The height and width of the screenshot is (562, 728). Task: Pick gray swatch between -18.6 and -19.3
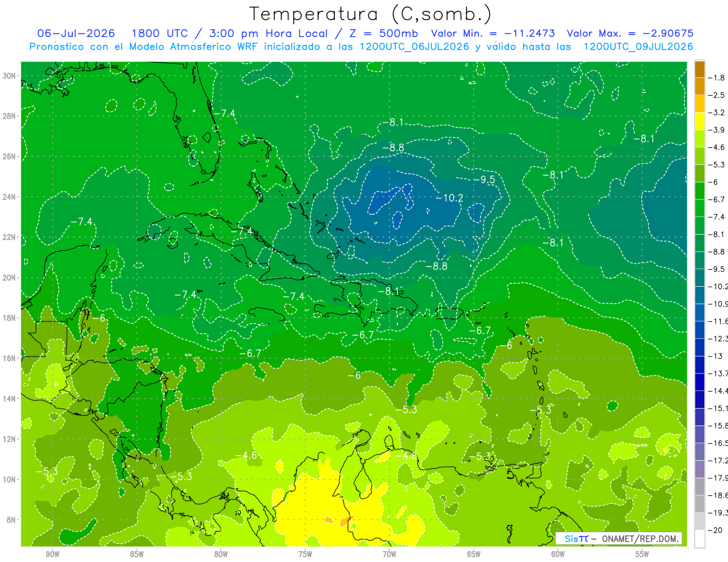pos(699,504)
